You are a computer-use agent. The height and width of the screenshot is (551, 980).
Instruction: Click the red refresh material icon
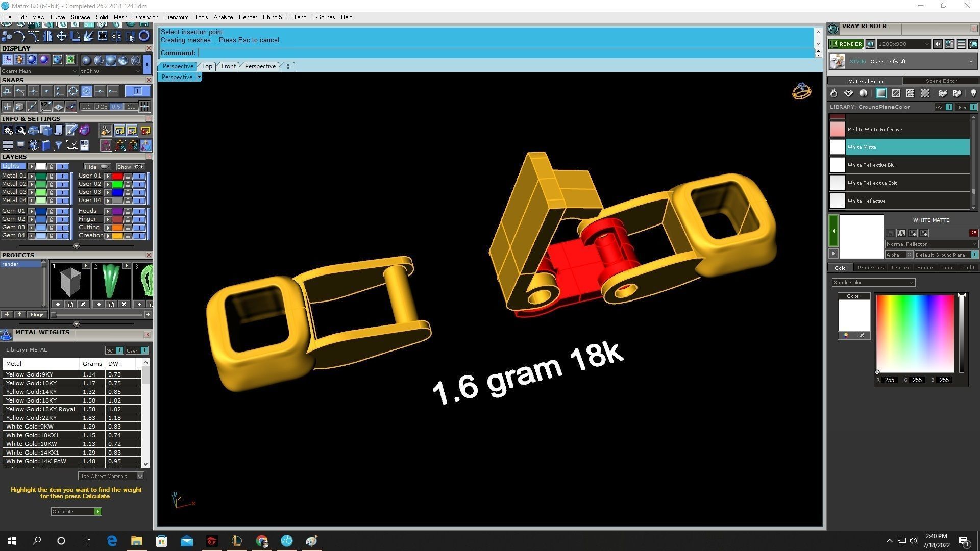pyautogui.click(x=974, y=233)
